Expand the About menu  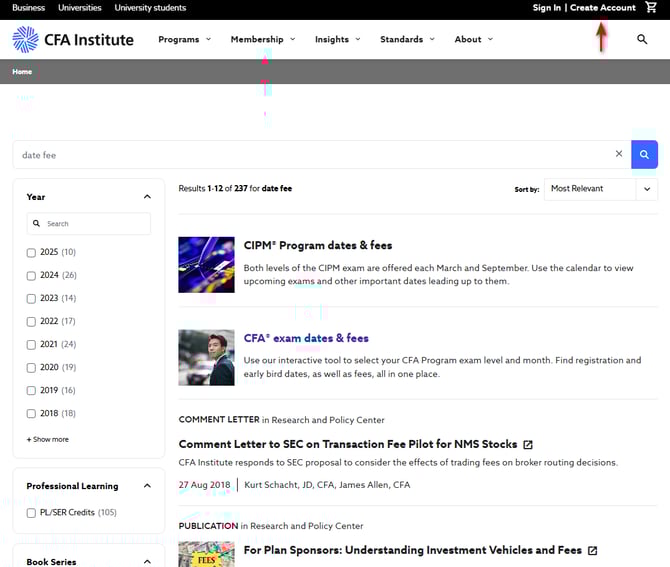pos(473,39)
